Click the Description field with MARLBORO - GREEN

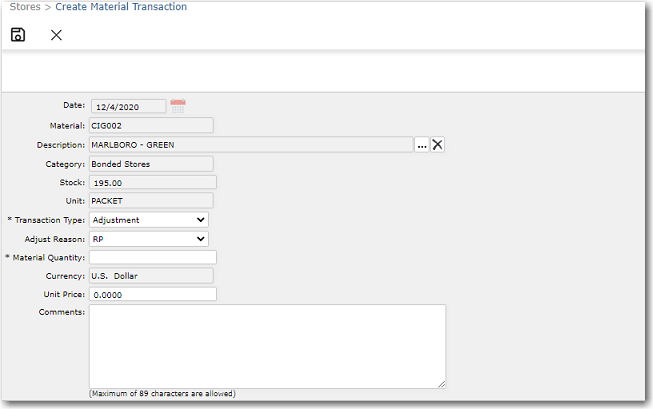[x=250, y=145]
